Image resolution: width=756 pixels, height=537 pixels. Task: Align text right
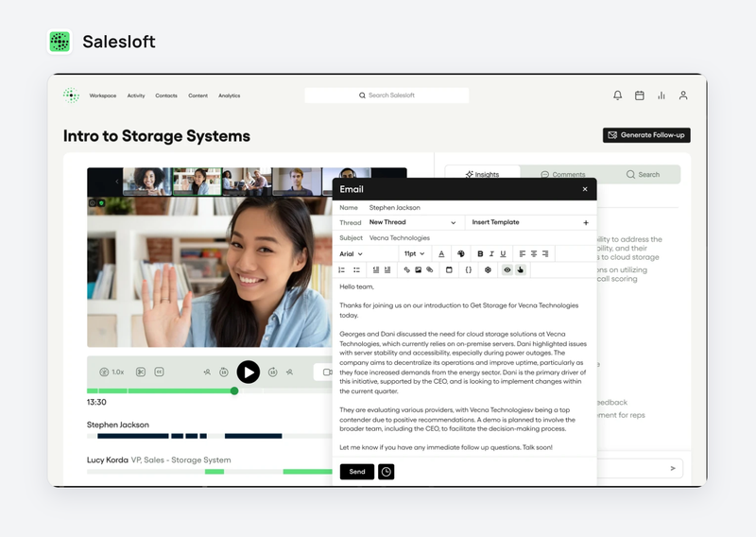pos(545,253)
